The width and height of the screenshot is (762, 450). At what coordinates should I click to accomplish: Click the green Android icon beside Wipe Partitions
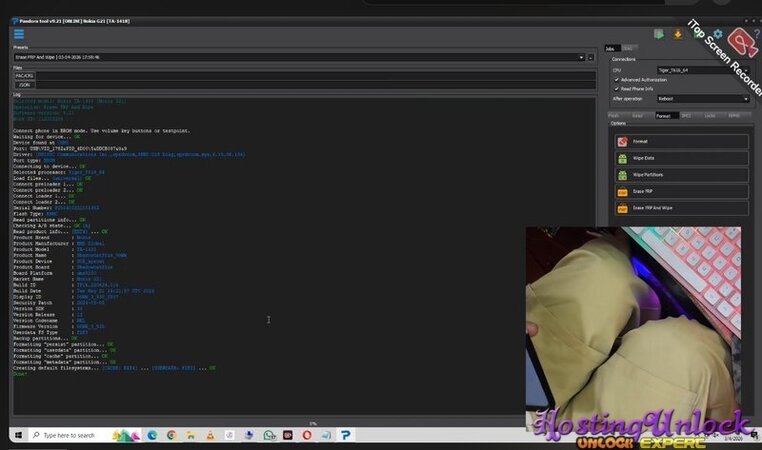tap(621, 175)
